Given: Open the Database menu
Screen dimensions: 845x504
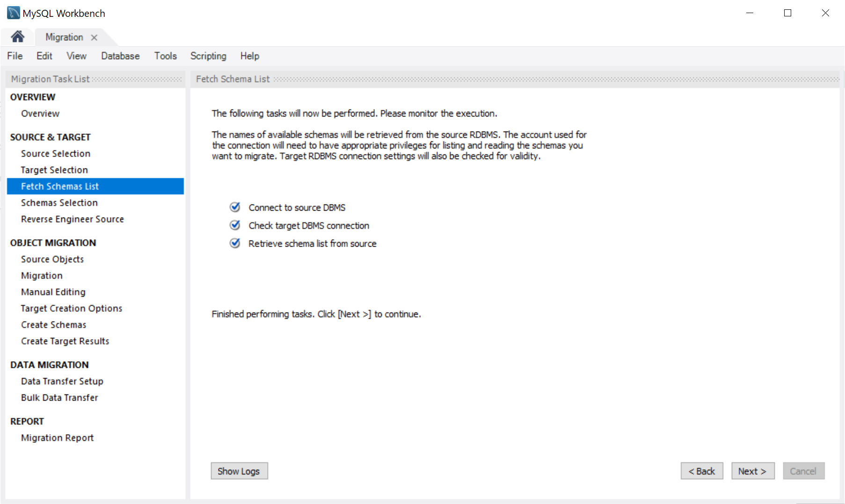Looking at the screenshot, I should 120,56.
